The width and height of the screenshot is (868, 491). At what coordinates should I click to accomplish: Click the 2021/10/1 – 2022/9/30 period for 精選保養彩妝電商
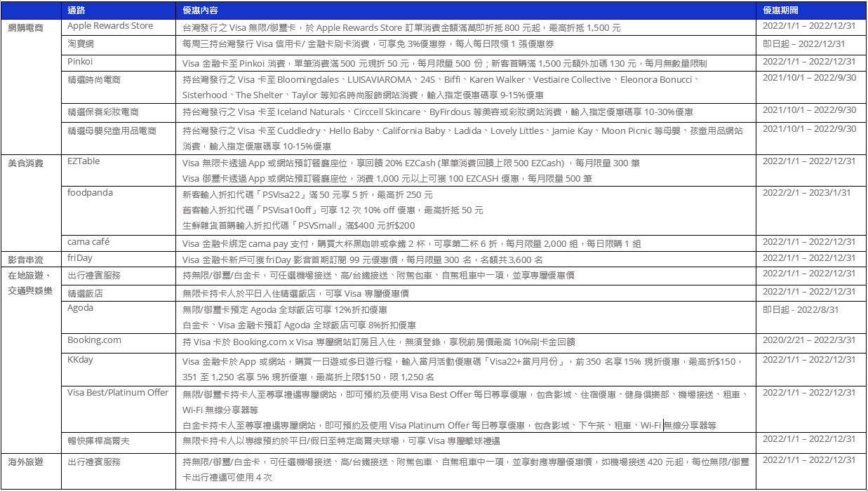click(x=809, y=110)
